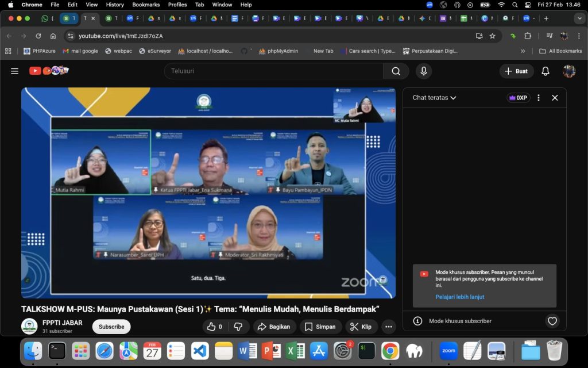The width and height of the screenshot is (588, 368).
Task: Expand the Chat teratas dropdown
Action: tap(434, 98)
